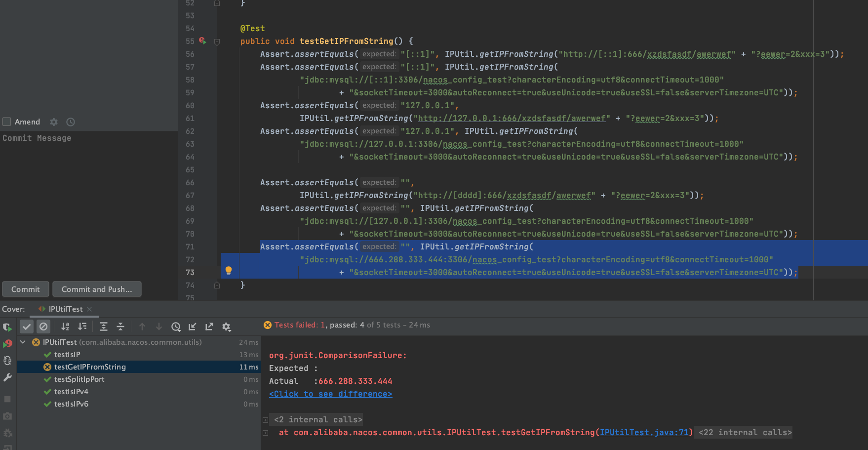
Task: Click the run test gutter icon on line 55
Action: [x=202, y=41]
